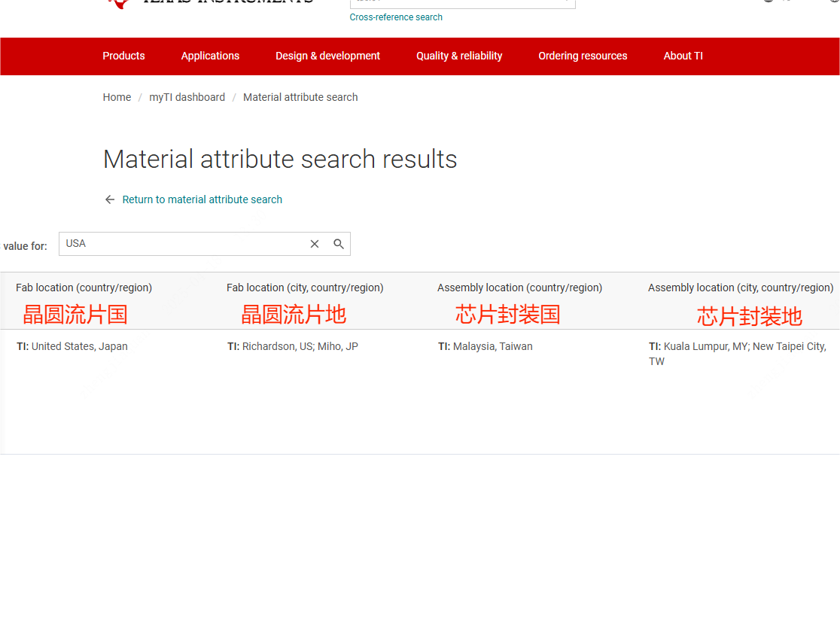Open Ordering resources menu
840x630 pixels.
[583, 56]
